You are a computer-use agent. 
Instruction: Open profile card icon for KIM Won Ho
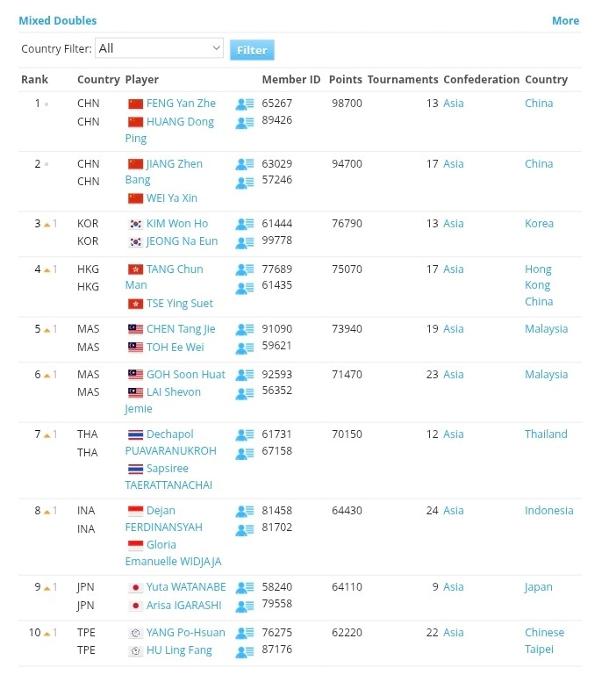coord(244,224)
